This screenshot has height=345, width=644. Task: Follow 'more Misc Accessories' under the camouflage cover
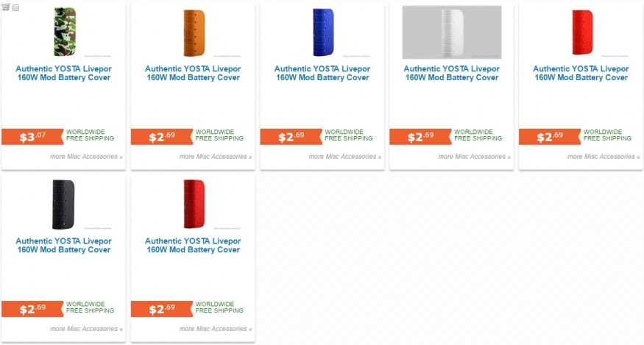point(86,157)
